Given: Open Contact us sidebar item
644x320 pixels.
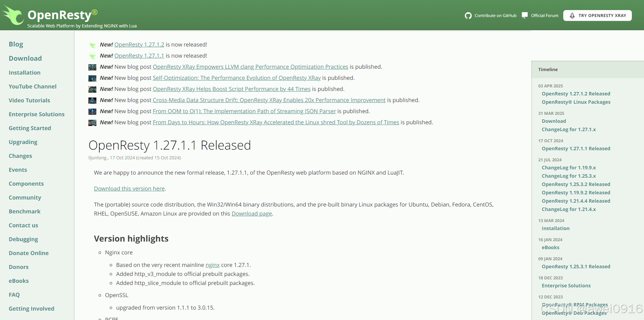Looking at the screenshot, I should click(23, 225).
